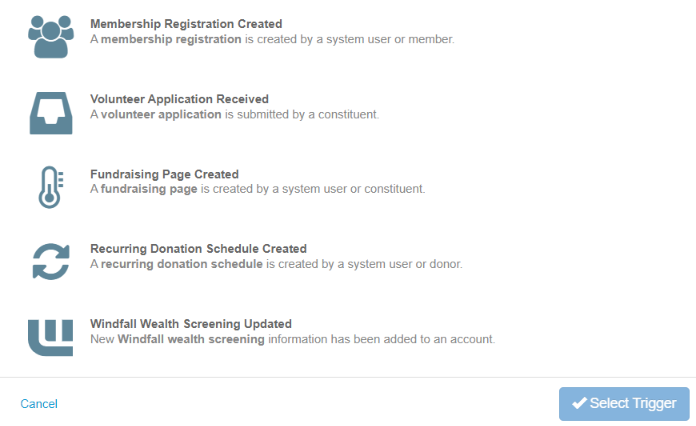
Task: Click the Windfall logo icon
Action: pos(51,337)
